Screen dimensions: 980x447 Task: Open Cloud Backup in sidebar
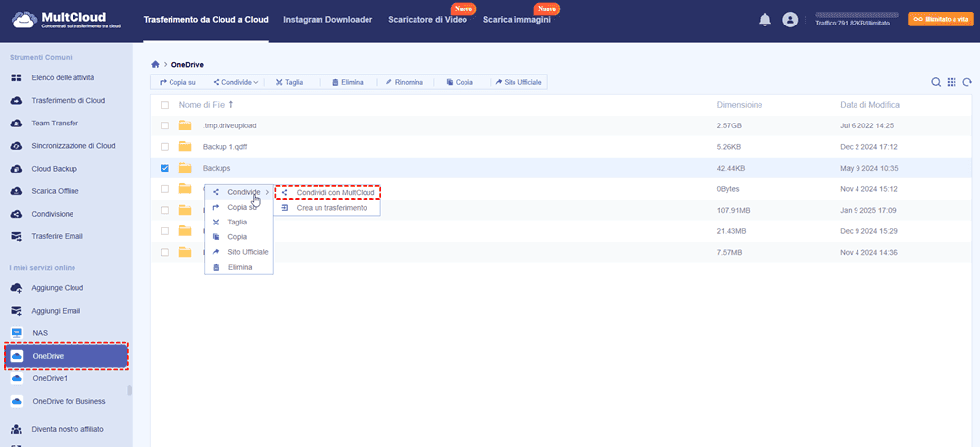(54, 169)
